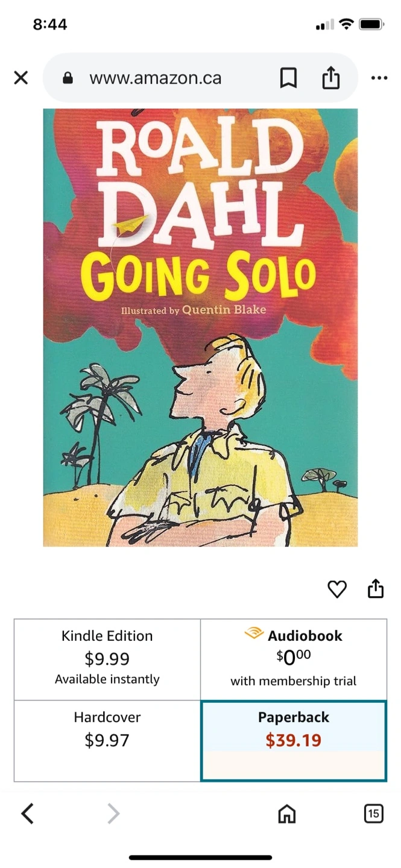
Task: Go back with the left arrow
Action: (x=27, y=814)
